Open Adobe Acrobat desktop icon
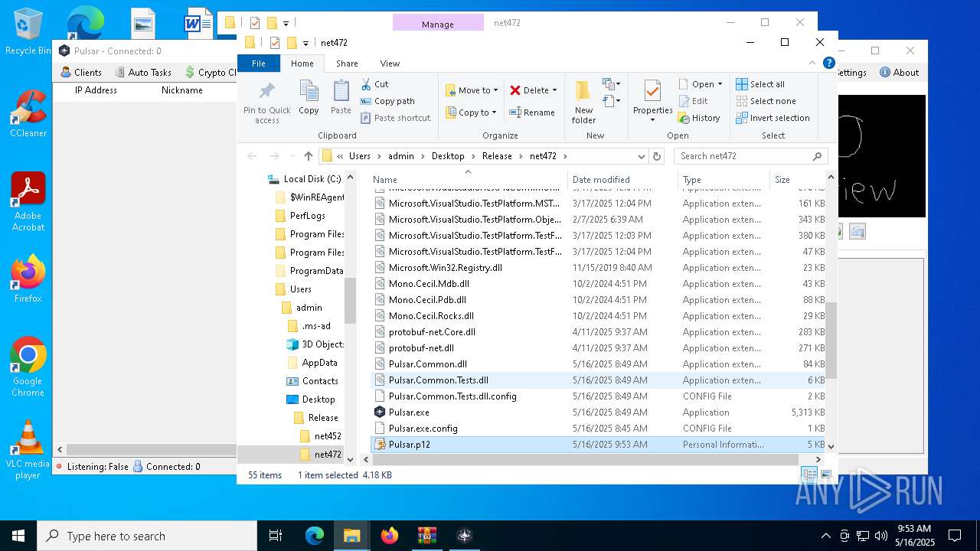This screenshot has height=551, width=980. coord(28,202)
